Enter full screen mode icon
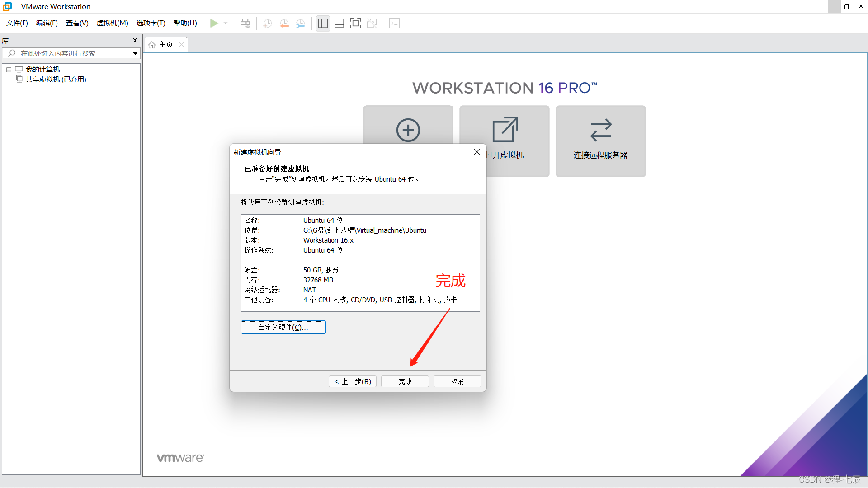Viewport: 868px width, 488px height. tap(355, 23)
